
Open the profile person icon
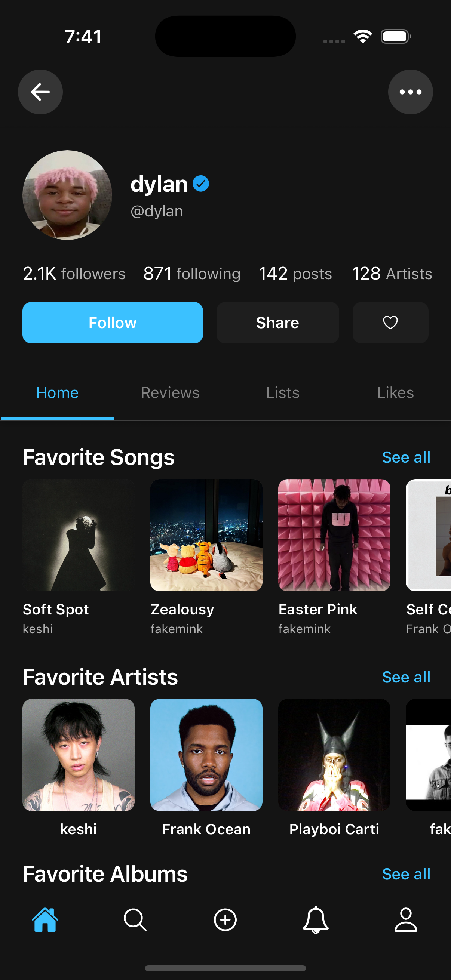(406, 919)
